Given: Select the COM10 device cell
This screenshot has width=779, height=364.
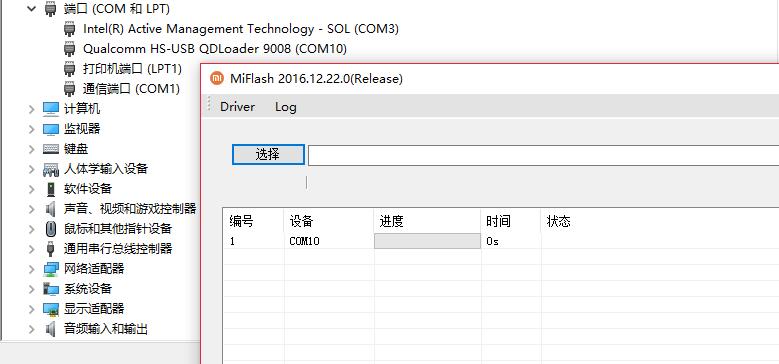Looking at the screenshot, I should click(x=329, y=241).
